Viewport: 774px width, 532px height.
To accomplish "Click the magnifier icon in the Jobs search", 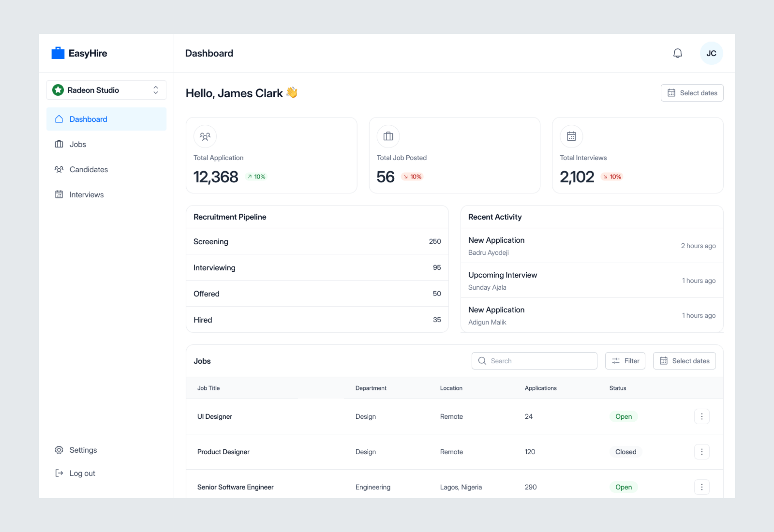I will [482, 361].
